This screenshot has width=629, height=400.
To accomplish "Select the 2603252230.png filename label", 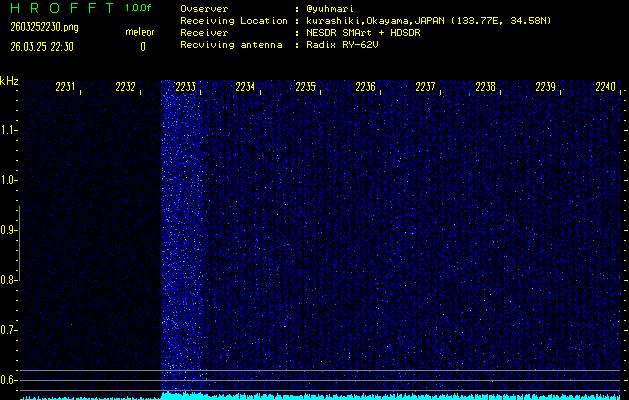I will [38, 27].
